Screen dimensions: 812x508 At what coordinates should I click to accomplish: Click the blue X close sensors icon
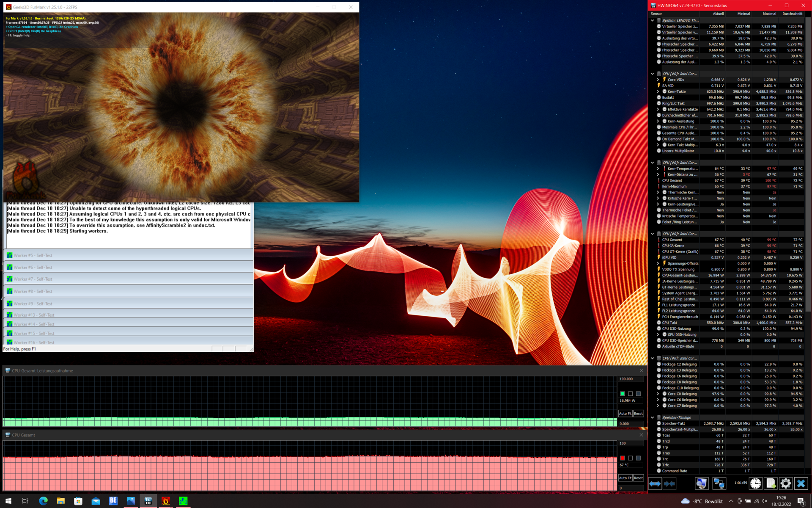pyautogui.click(x=801, y=483)
